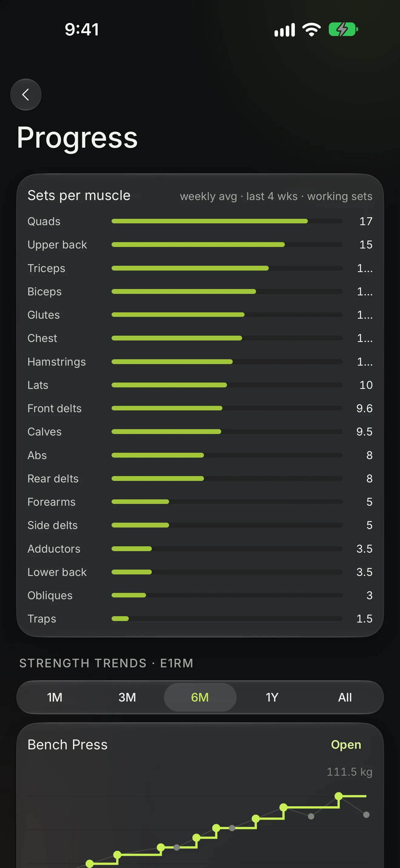Tap the Wi-Fi status icon
400x868 pixels.
(x=312, y=30)
